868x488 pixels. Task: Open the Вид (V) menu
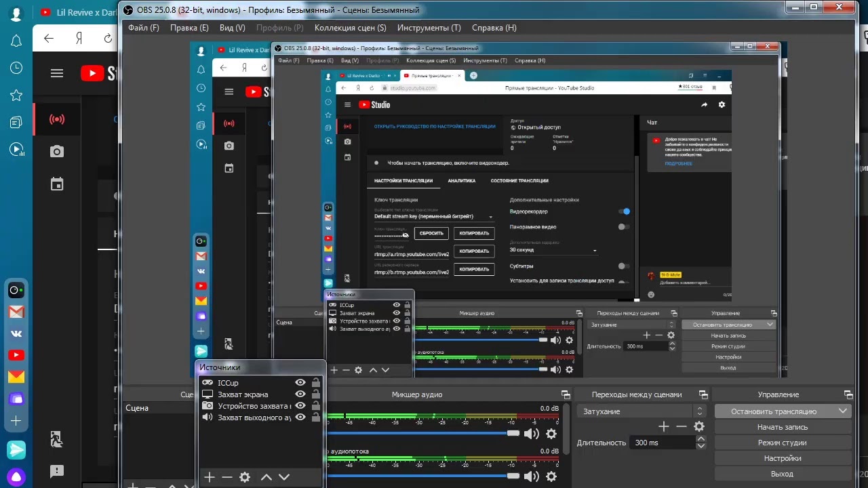tap(232, 28)
